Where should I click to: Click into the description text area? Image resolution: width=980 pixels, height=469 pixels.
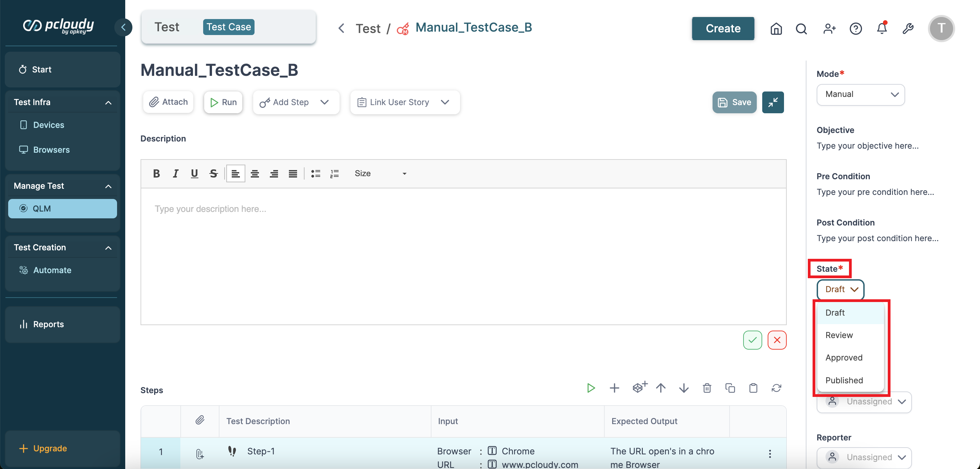click(463, 256)
